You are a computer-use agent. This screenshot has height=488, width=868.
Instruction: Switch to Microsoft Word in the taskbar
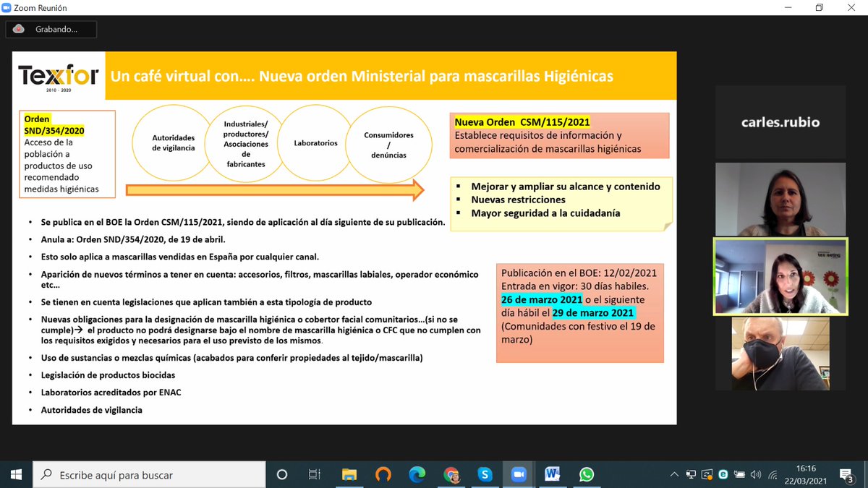pyautogui.click(x=553, y=475)
